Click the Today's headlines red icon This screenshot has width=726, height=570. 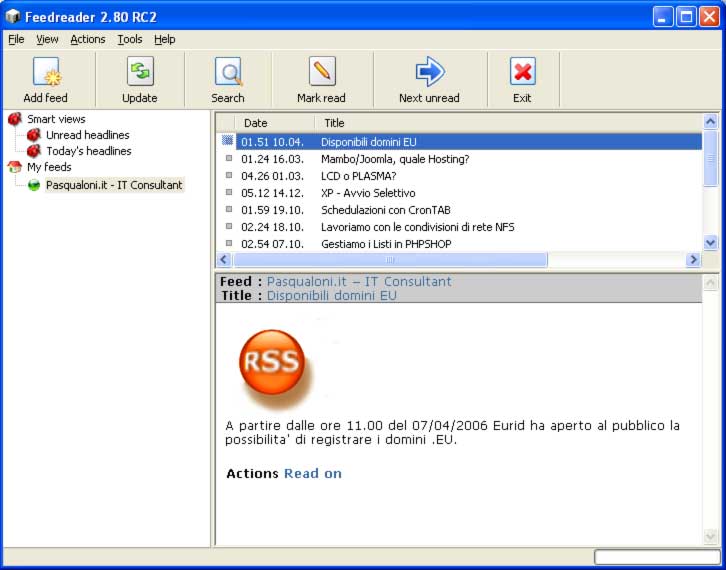[34, 150]
